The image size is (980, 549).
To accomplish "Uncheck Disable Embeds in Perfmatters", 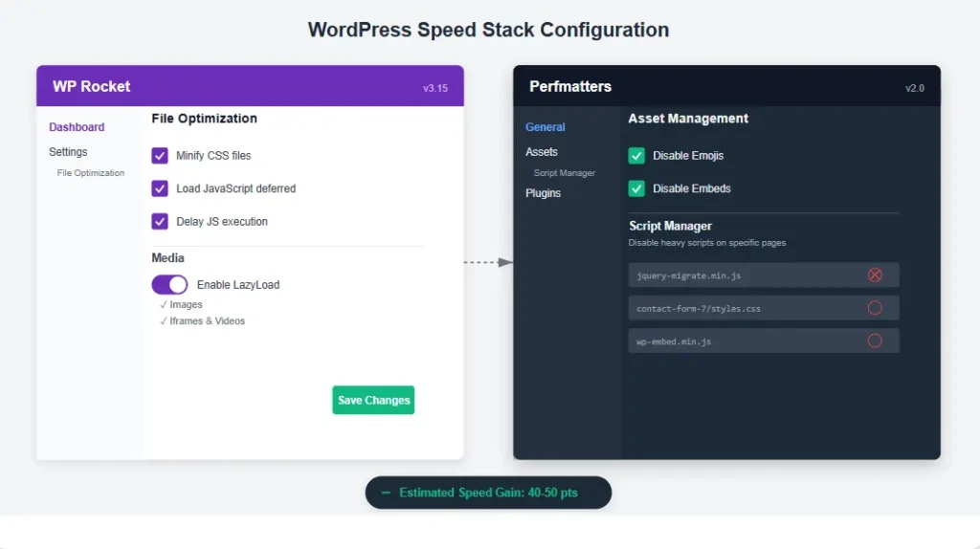I will 636,188.
